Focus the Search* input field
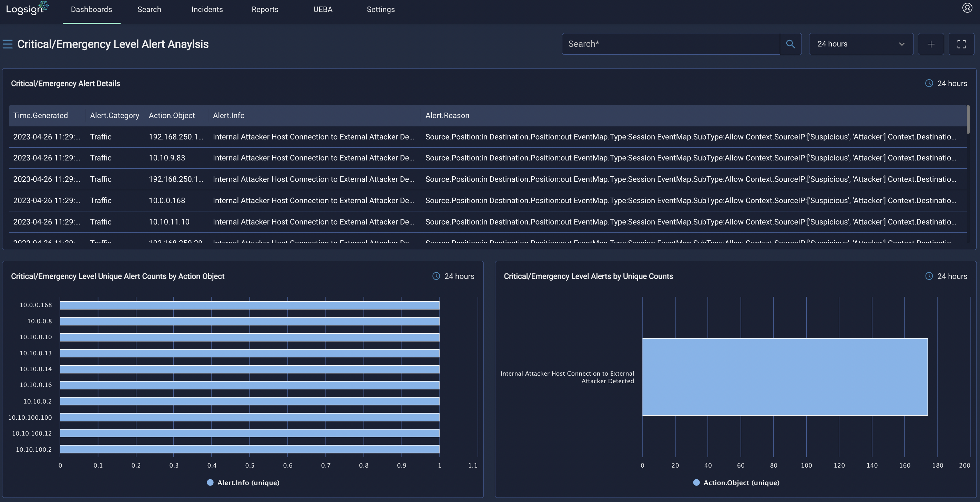This screenshot has height=502, width=980. (x=671, y=44)
